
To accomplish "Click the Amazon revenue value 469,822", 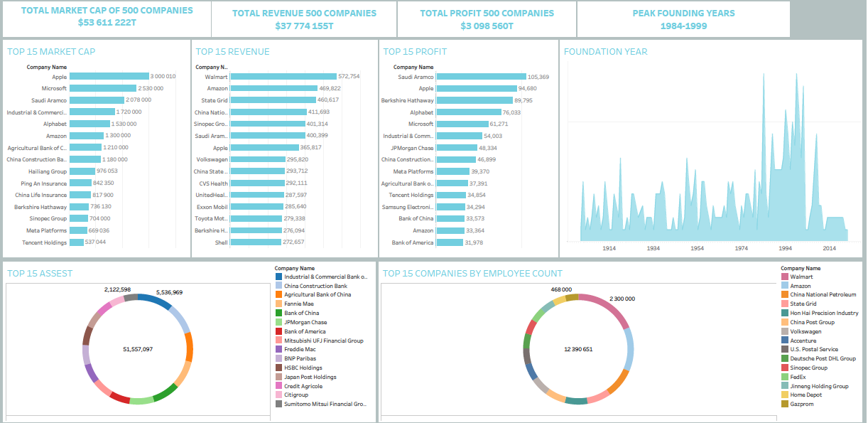I will [x=330, y=88].
